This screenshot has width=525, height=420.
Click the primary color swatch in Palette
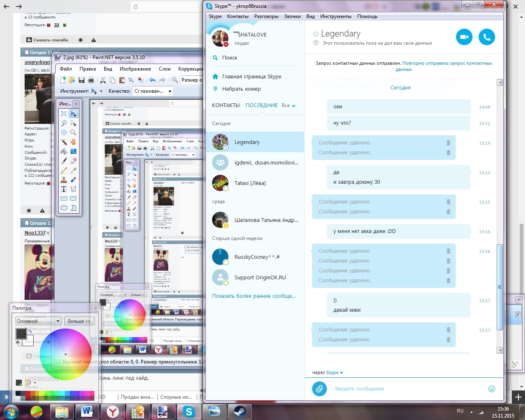[x=21, y=333]
